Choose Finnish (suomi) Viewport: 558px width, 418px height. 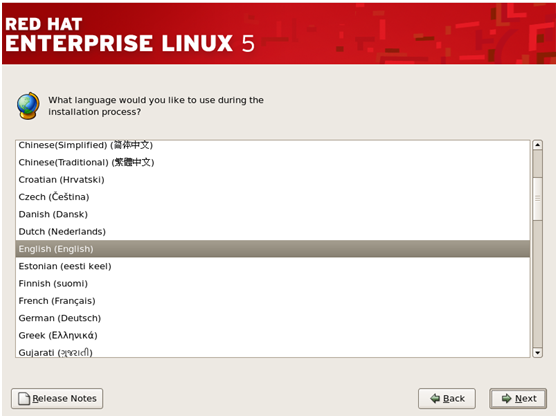coord(273,284)
